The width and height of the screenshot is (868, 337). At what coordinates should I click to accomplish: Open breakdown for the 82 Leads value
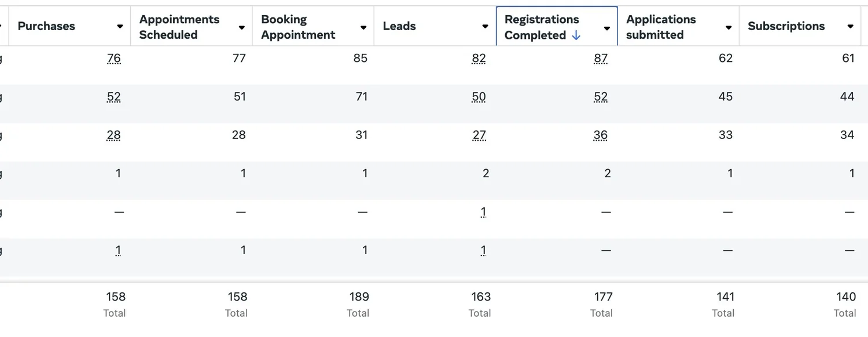(x=479, y=58)
